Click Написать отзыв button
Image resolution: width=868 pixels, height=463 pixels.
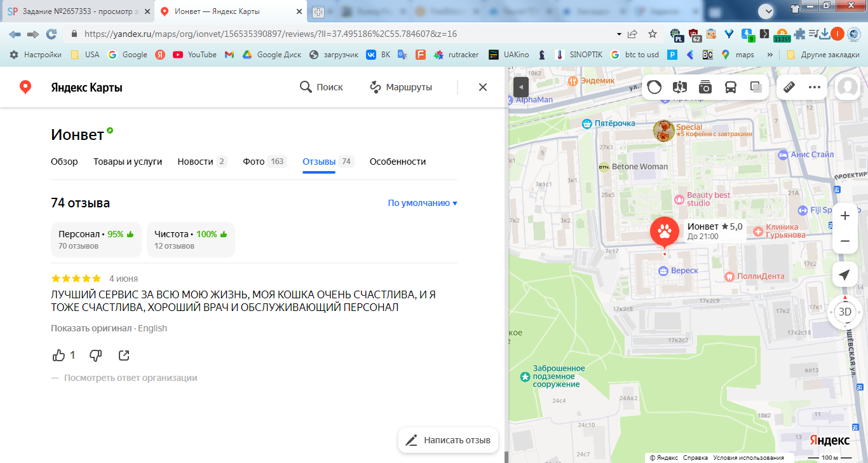pos(449,440)
